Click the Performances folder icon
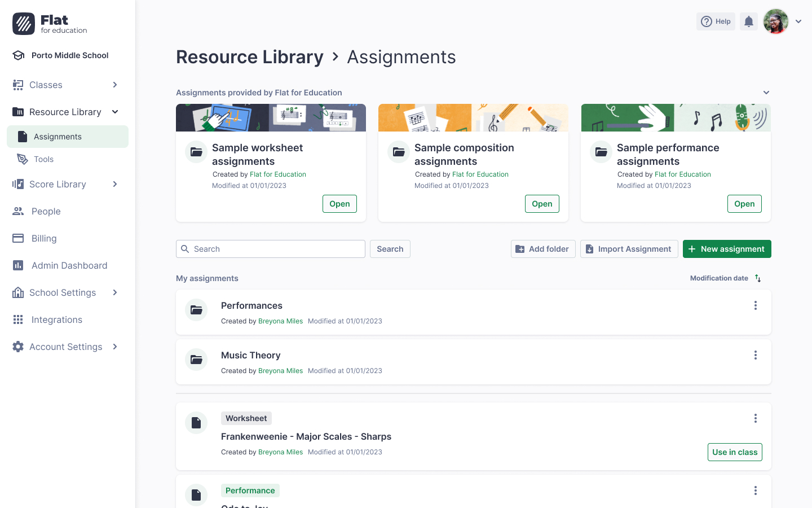The width and height of the screenshot is (812, 508). pos(196,310)
